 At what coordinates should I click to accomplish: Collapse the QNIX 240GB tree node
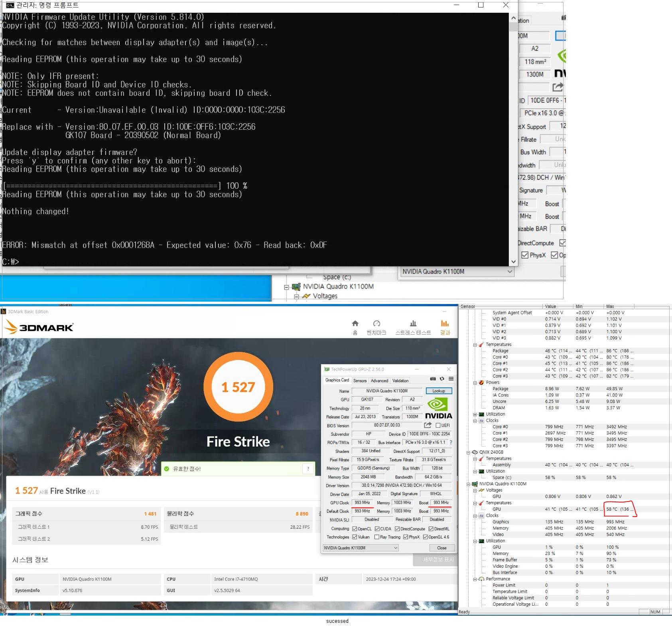pos(469,452)
